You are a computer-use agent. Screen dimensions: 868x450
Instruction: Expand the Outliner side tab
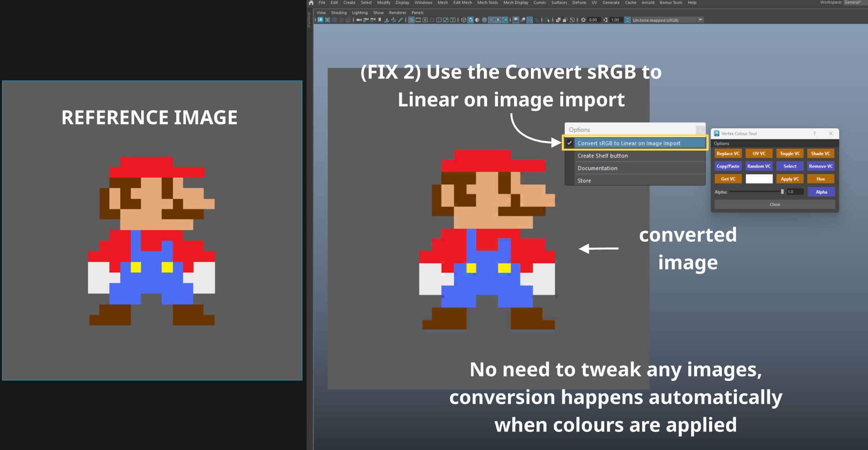309,19
